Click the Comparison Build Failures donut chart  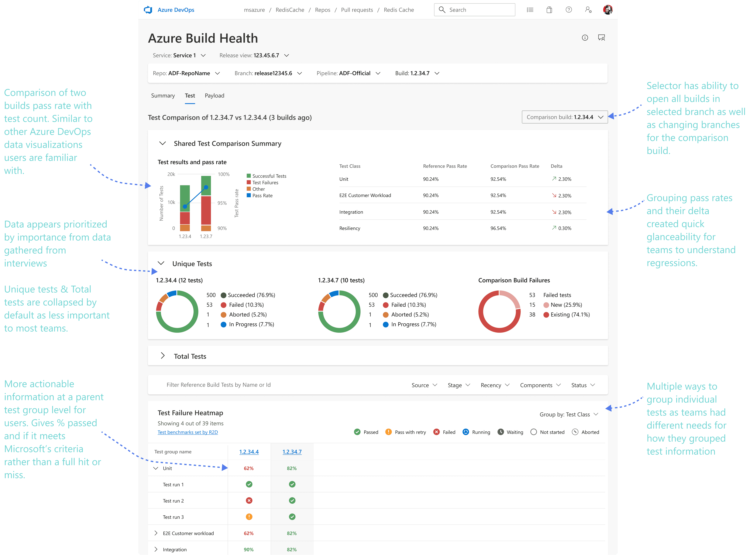[500, 312]
